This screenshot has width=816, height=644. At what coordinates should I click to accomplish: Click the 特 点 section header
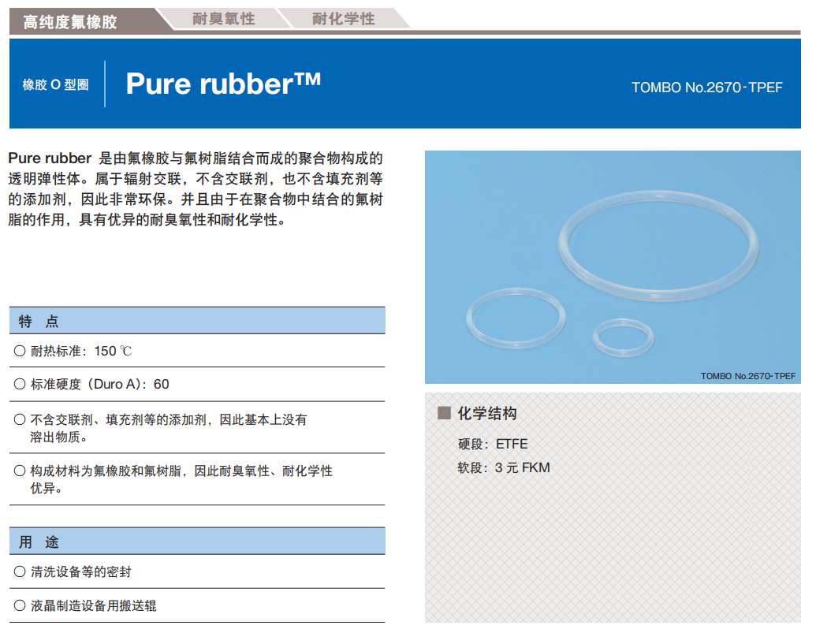coord(197,321)
